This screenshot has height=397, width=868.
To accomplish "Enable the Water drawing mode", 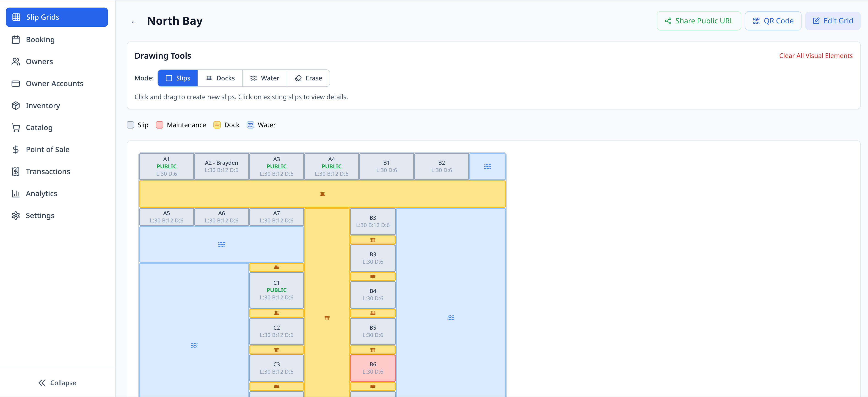I will pyautogui.click(x=265, y=78).
